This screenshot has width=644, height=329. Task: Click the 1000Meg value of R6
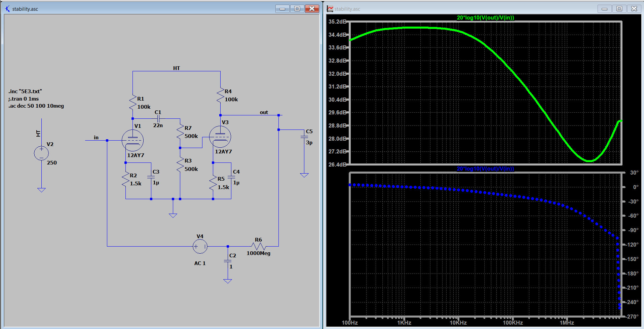(259, 253)
